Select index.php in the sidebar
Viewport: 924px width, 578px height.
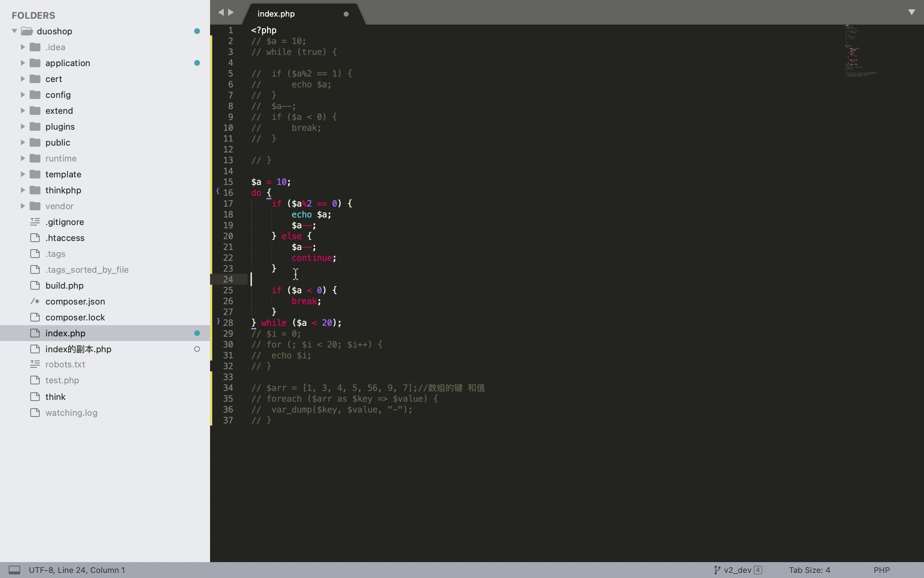(x=105, y=333)
